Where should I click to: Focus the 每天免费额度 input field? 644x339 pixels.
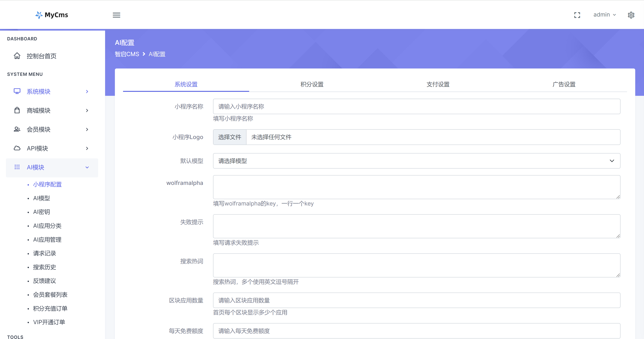tap(416, 331)
